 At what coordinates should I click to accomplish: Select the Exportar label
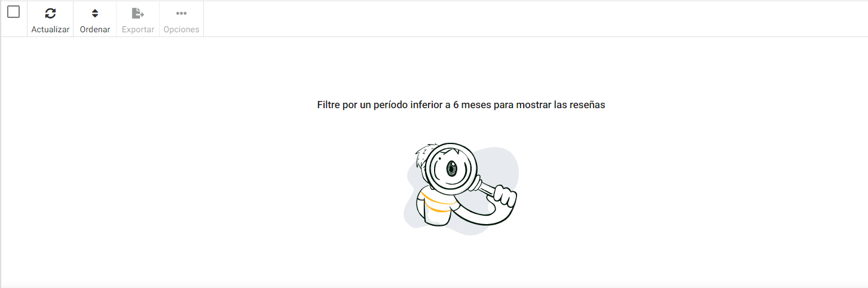pyautogui.click(x=138, y=29)
